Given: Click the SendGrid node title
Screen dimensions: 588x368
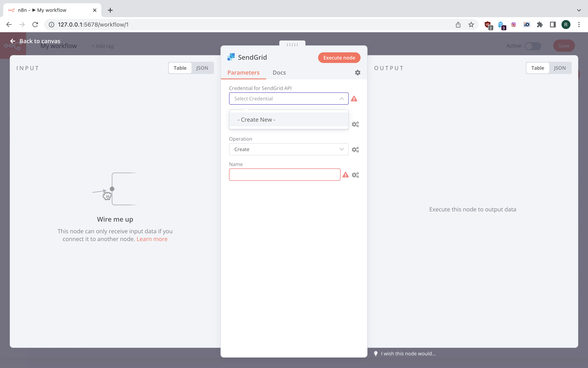Looking at the screenshot, I should point(252,57).
